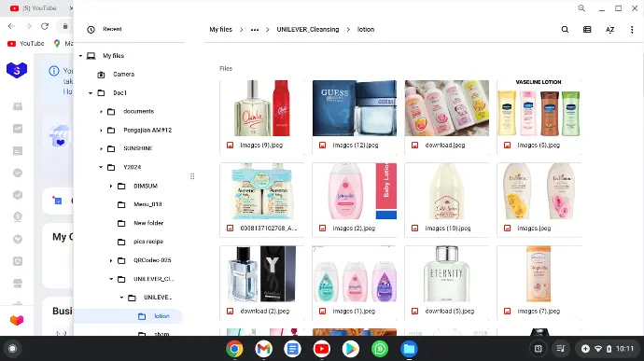Viewport: 644px width, 361px height.
Task: Expand the Pengajian AM#12 folder
Action: (101, 131)
